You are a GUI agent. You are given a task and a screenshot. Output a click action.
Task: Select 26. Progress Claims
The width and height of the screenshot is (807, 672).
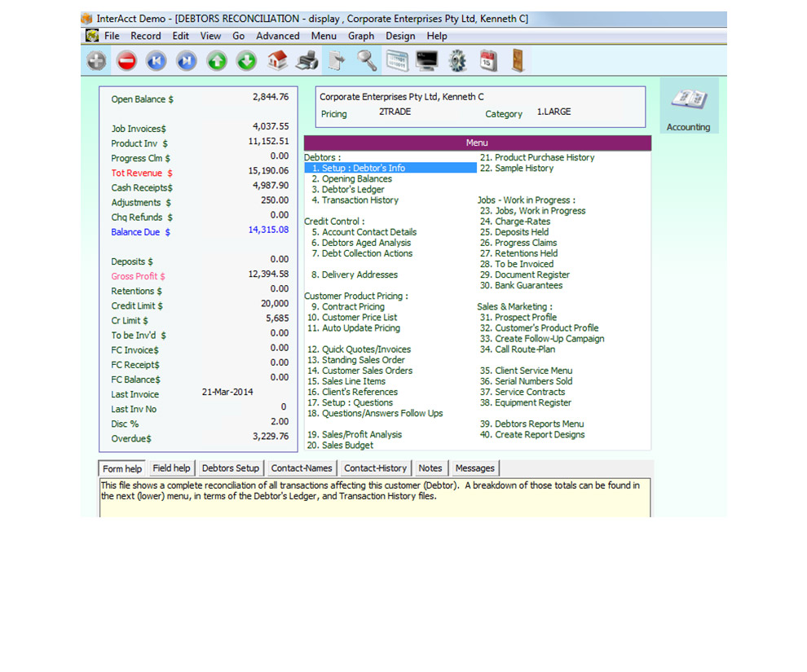[x=518, y=243]
